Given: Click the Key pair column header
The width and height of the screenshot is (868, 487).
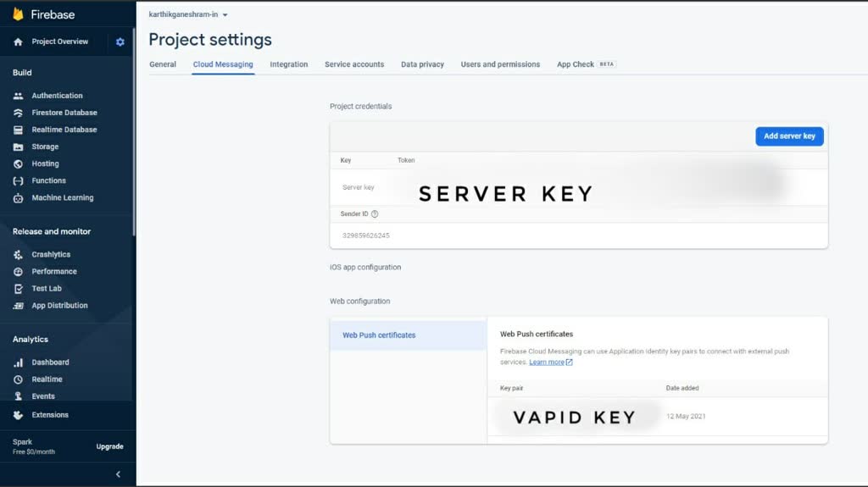Looking at the screenshot, I should point(511,389).
